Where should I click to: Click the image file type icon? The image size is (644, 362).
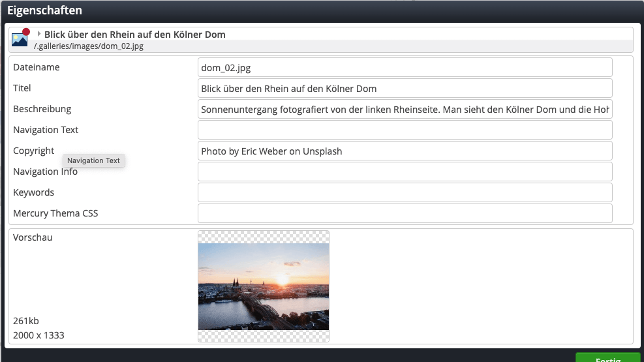[x=19, y=40]
